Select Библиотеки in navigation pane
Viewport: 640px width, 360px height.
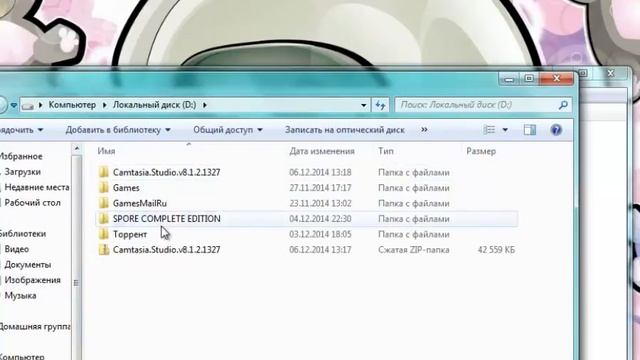(22, 233)
